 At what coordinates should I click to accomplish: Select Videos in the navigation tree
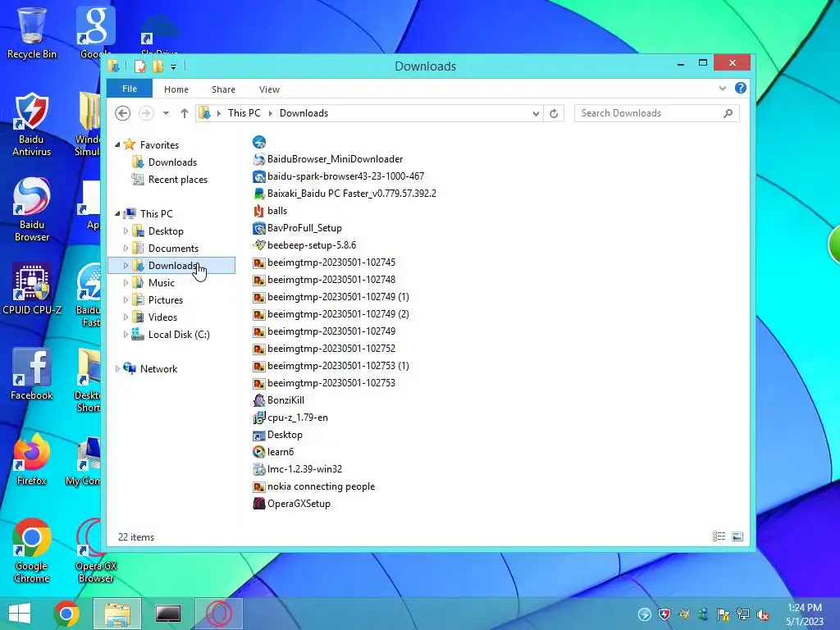coord(163,317)
